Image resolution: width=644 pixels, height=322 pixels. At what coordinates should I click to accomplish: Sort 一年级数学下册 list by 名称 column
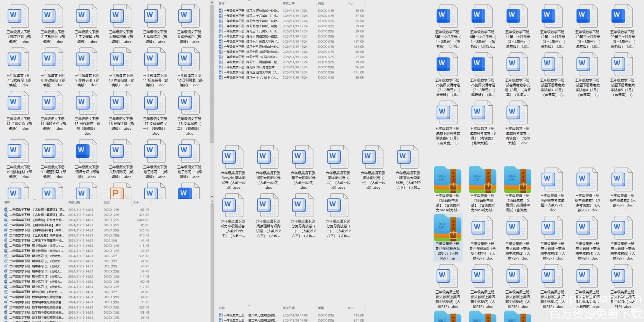point(222,4)
